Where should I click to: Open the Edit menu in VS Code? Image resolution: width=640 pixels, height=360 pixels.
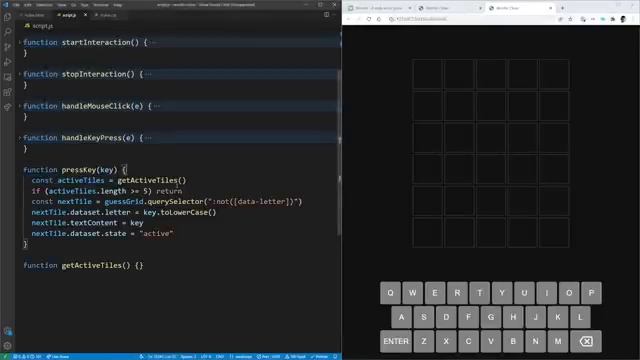(27, 5)
